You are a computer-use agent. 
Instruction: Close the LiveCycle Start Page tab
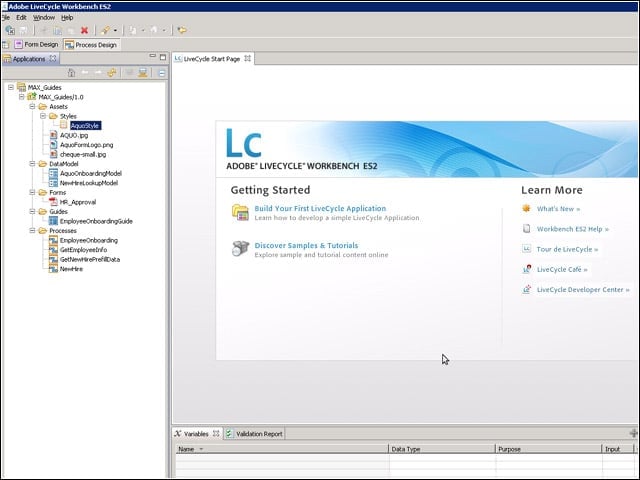(x=247, y=58)
